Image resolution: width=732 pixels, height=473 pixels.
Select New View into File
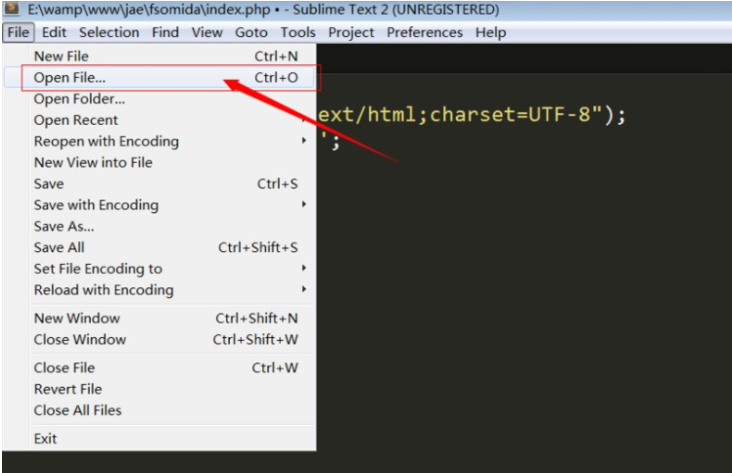93,162
